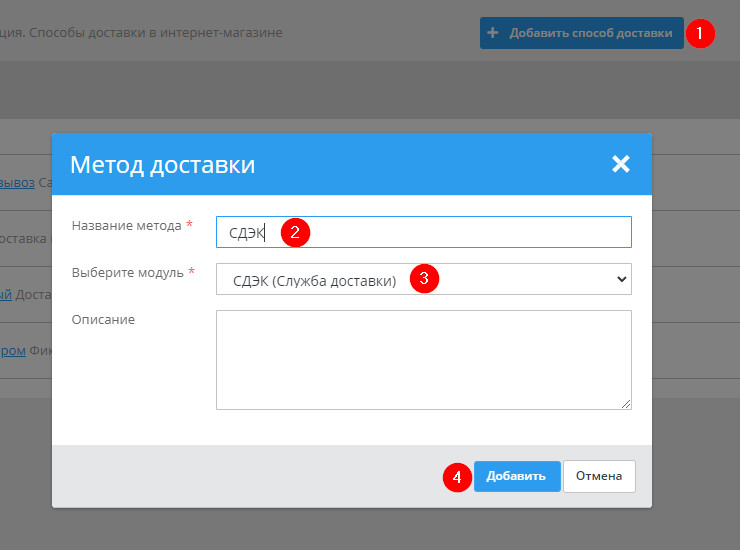Click the red step marker number 1
740x550 pixels.
700,33
